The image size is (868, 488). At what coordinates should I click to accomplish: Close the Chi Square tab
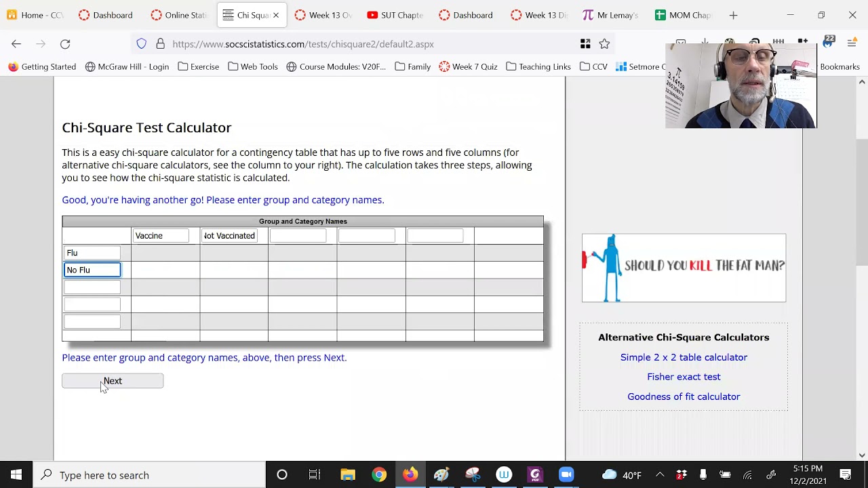276,15
